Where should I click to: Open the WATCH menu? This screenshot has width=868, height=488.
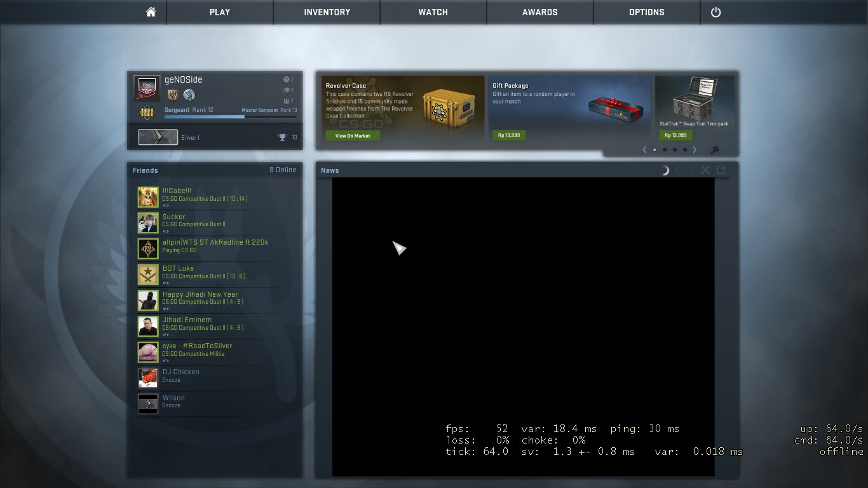433,12
